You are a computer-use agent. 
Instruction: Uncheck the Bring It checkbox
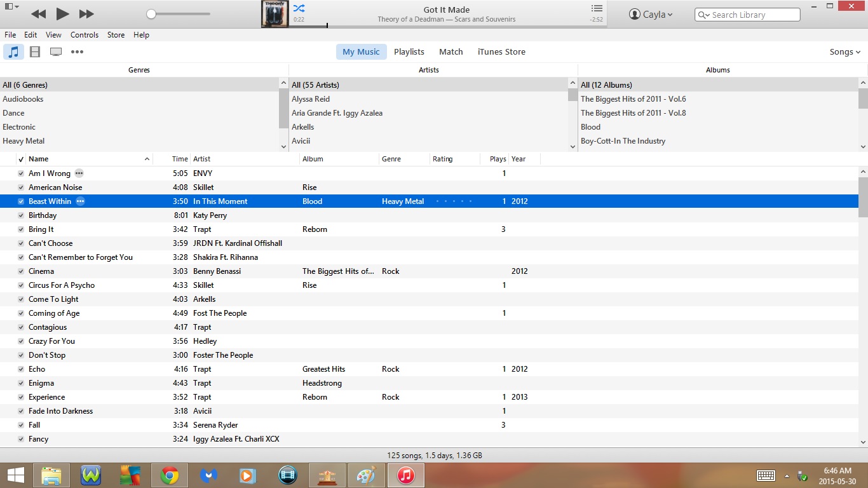point(21,229)
